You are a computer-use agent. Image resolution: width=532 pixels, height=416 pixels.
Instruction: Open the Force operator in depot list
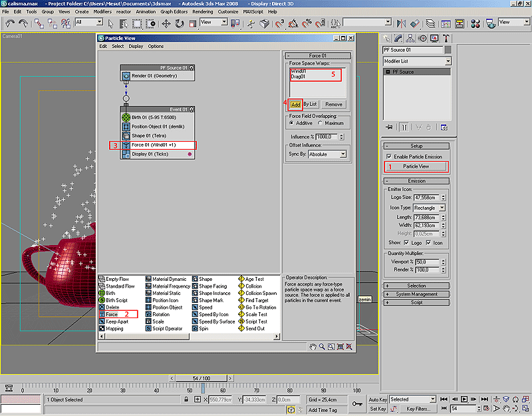tap(111, 314)
